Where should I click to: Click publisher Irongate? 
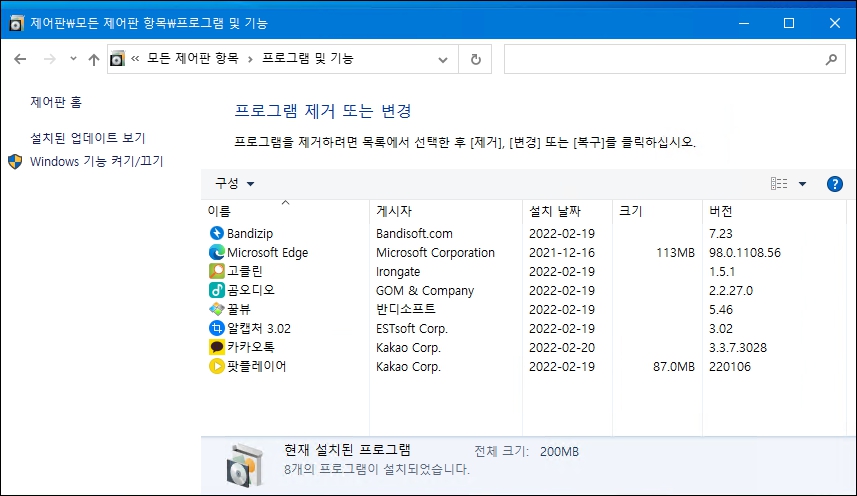coord(398,271)
